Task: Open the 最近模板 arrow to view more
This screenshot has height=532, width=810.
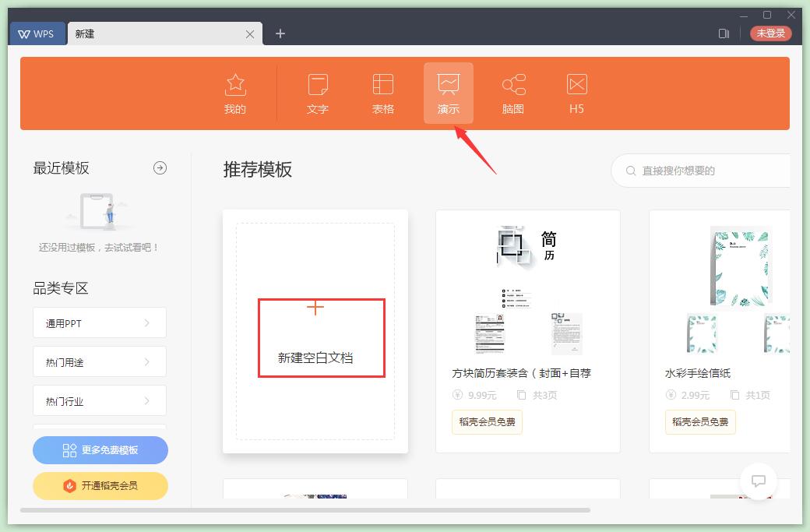Action: click(160, 167)
